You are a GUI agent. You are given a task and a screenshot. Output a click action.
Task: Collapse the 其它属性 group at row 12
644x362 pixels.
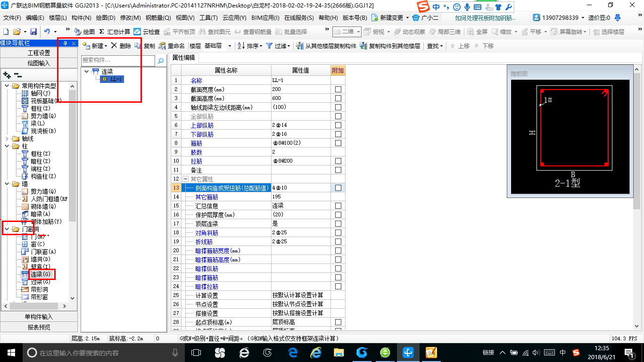click(185, 179)
